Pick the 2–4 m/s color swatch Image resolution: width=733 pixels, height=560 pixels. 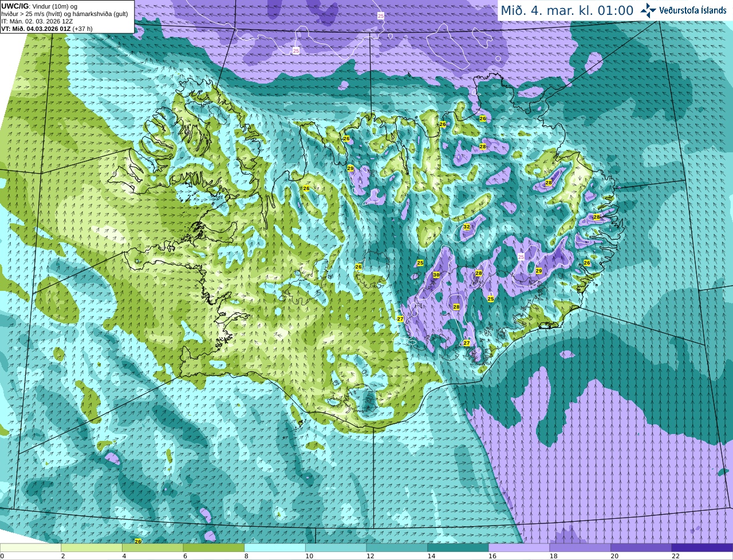[92, 547]
